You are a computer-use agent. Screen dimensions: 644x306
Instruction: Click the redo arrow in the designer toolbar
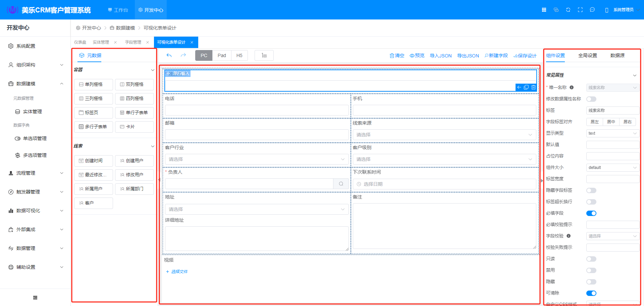[x=183, y=55]
